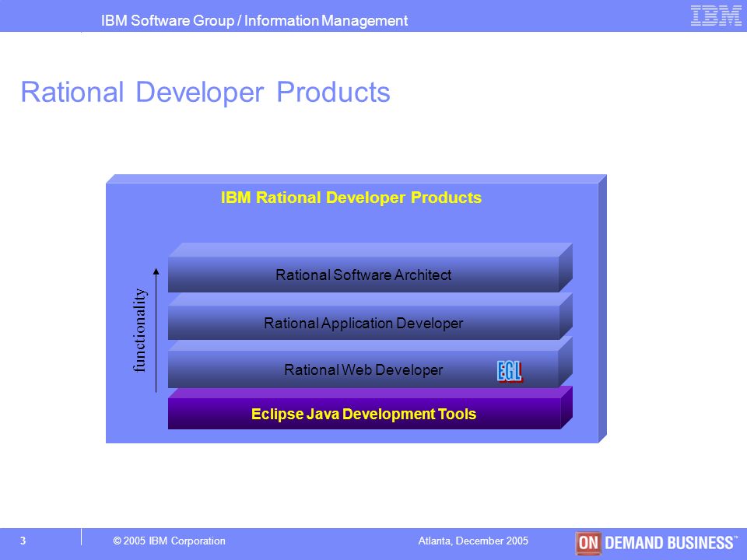The width and height of the screenshot is (747, 560).
Task: Click the Atlanta, December 2005 footer text
Action: point(473,541)
